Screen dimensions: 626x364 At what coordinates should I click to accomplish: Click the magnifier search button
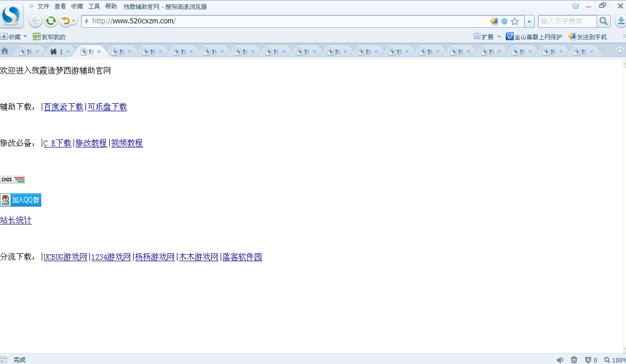click(x=604, y=21)
